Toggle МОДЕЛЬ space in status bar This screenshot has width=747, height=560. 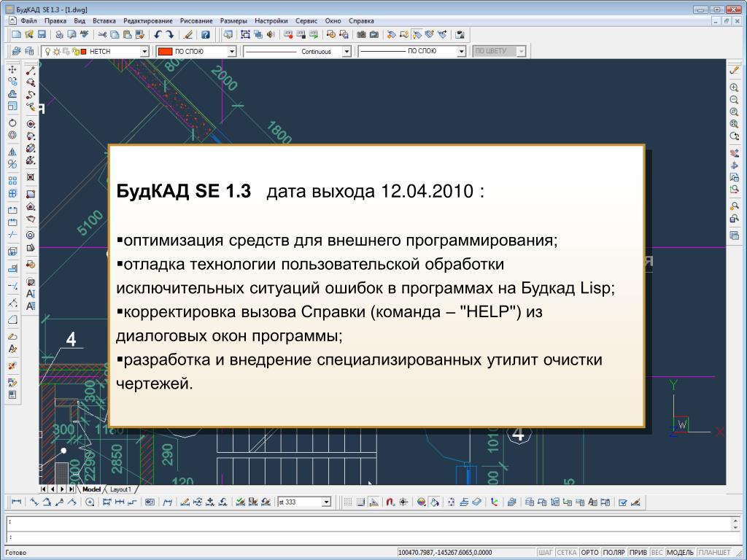(x=681, y=553)
